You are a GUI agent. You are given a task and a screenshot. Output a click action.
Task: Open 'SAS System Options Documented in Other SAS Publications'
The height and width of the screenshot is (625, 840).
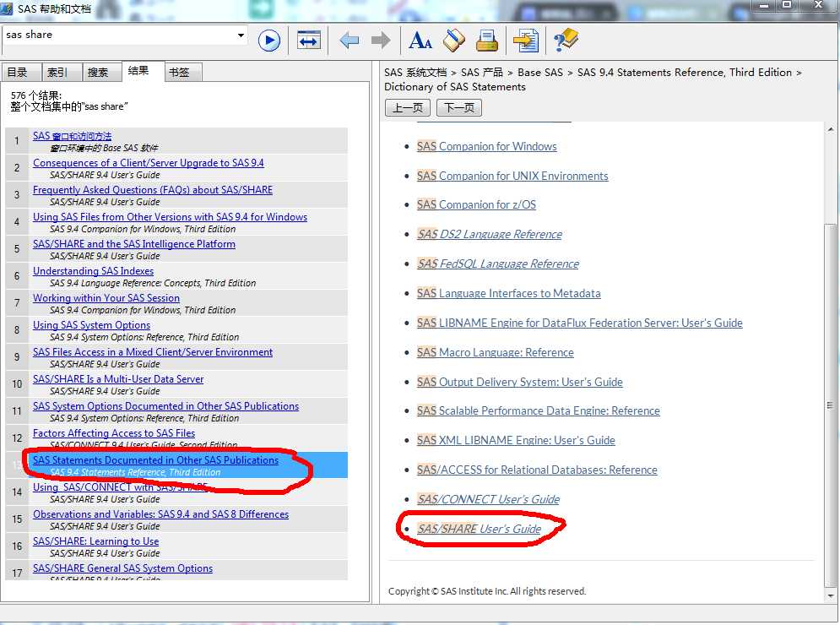click(x=165, y=406)
